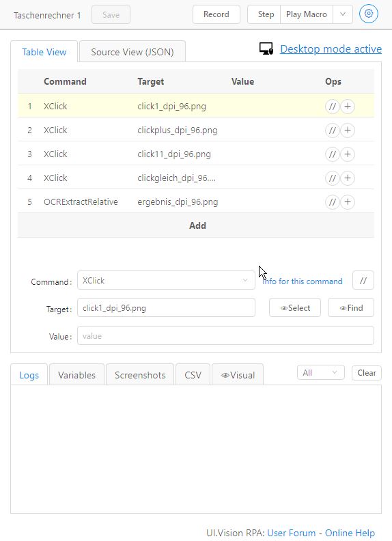The width and height of the screenshot is (392, 541).
Task: Toggle comment button beside command info
Action: click(363, 281)
